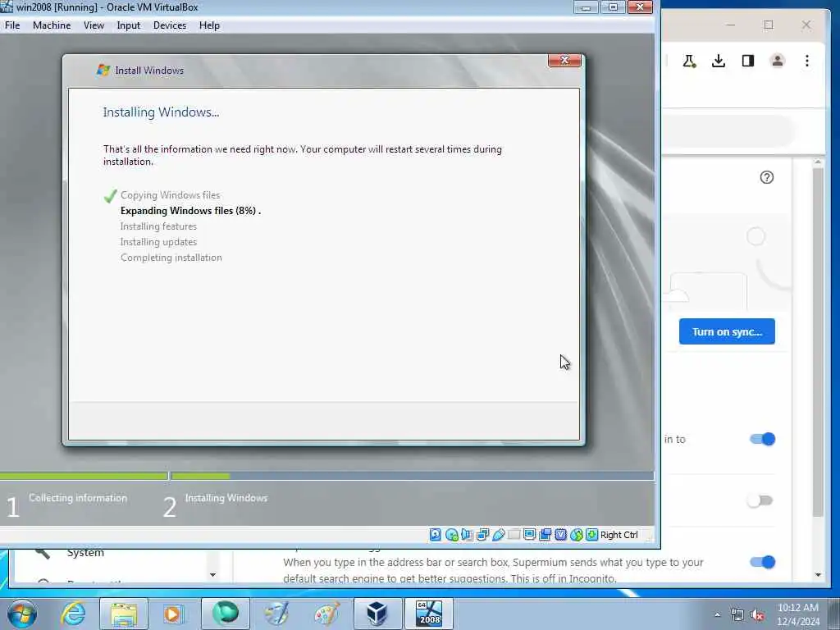Click the Windows flag icon in Install Windows title
The height and width of the screenshot is (630, 840).
point(103,71)
